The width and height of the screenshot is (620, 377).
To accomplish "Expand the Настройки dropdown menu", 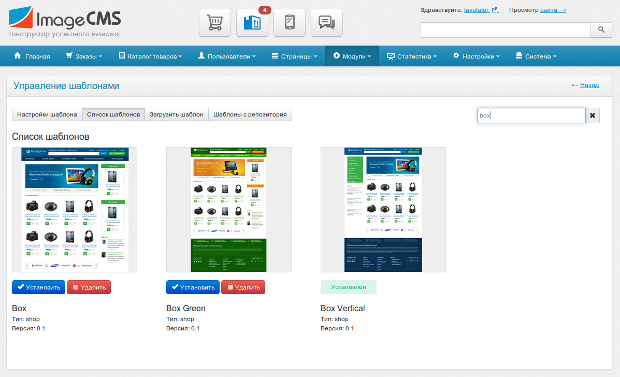I will pyautogui.click(x=476, y=56).
